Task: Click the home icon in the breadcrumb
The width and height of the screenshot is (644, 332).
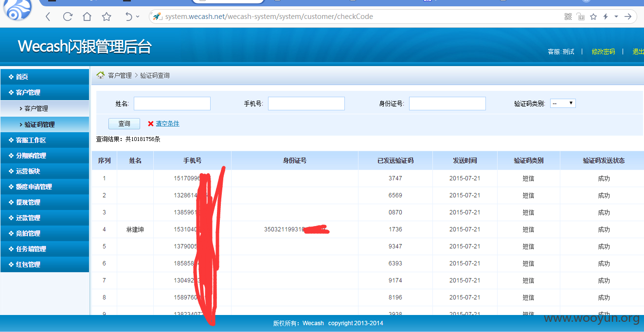Action: (101, 75)
